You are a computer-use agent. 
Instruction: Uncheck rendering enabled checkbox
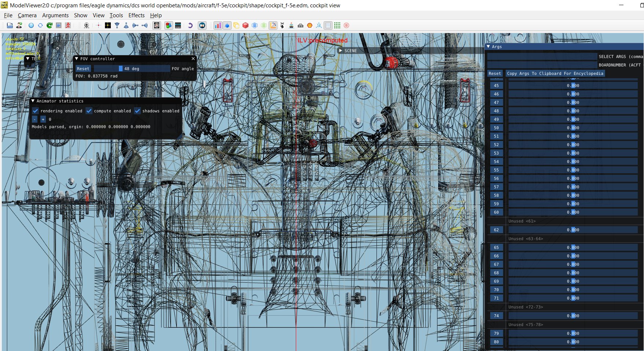[36, 111]
